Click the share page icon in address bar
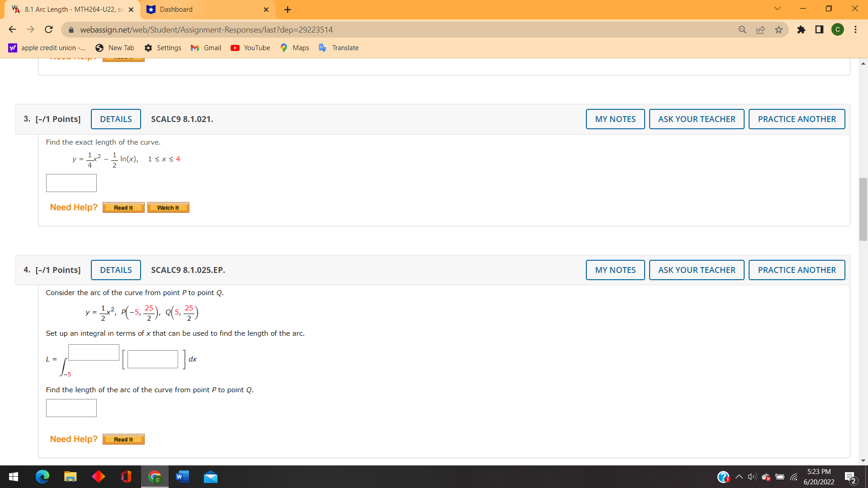This screenshot has width=868, height=488. [x=760, y=29]
